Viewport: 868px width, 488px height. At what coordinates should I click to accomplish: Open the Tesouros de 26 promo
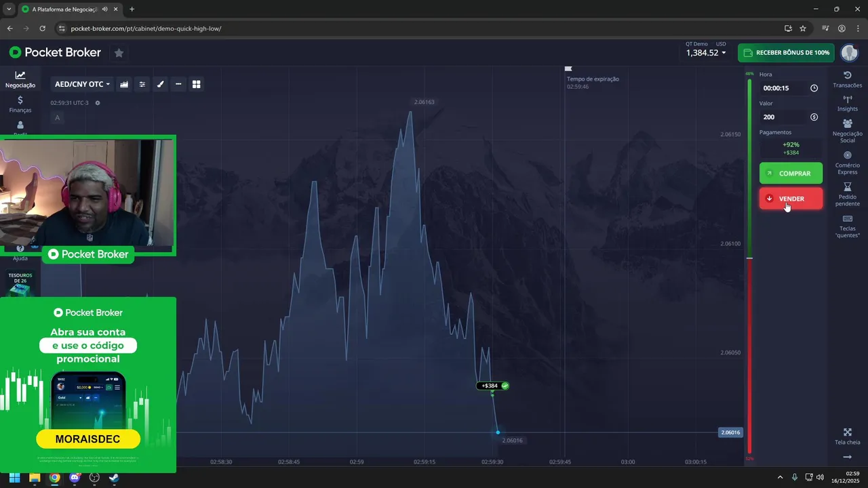[x=20, y=285]
